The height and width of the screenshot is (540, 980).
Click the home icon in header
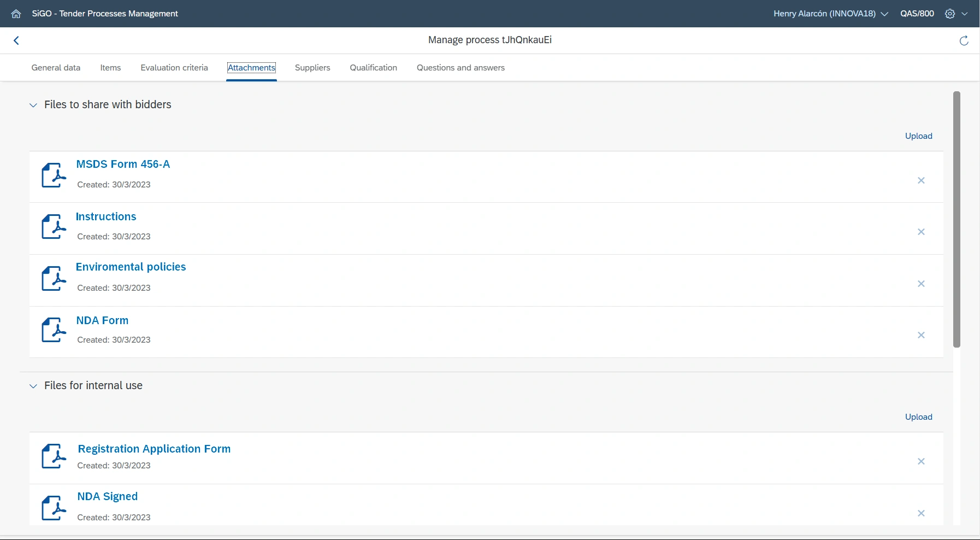coord(16,14)
